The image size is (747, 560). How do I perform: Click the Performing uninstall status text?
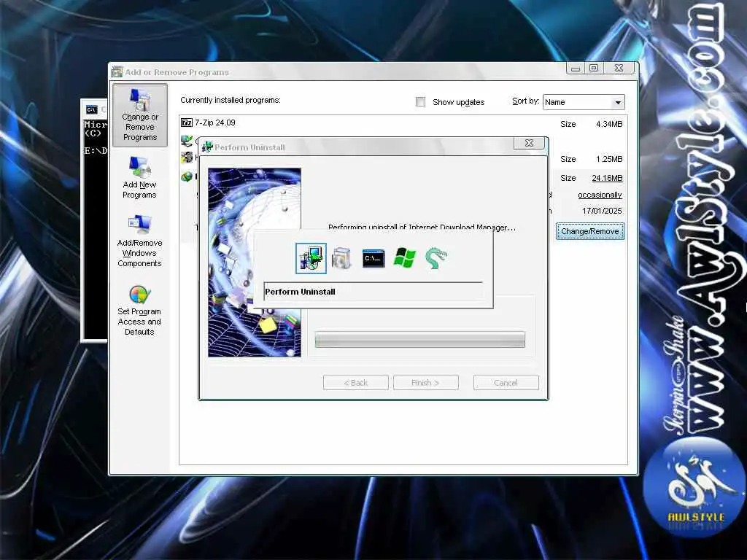tap(422, 227)
